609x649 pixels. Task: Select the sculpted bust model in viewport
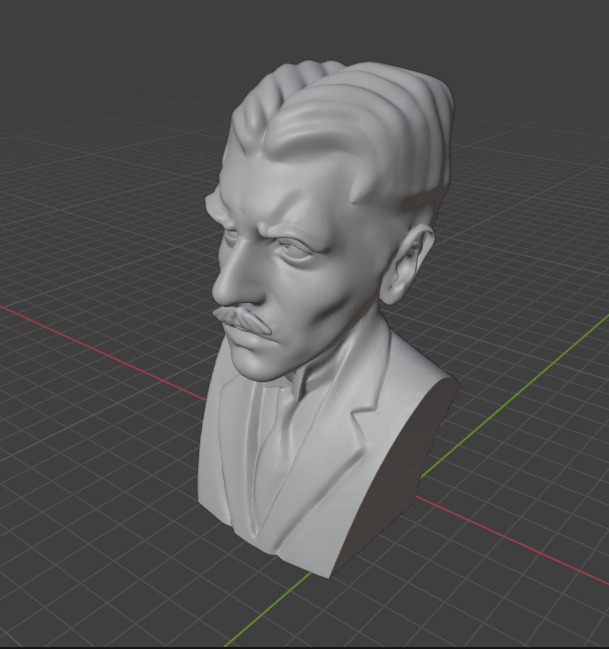coord(327,319)
